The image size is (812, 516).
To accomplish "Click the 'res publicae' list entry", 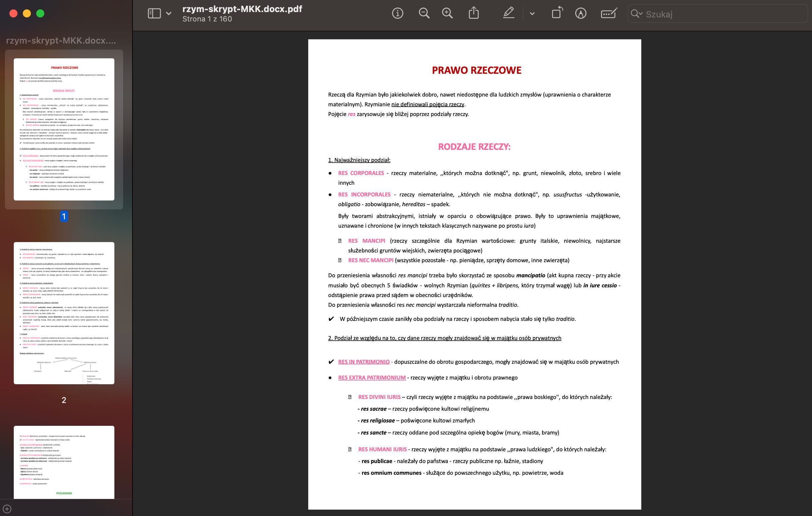I will [x=377, y=461].
